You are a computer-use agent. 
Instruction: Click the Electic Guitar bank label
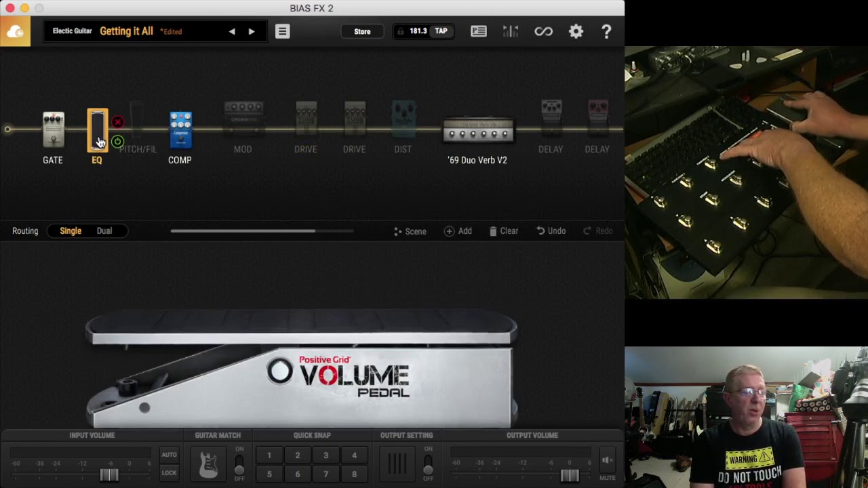73,31
